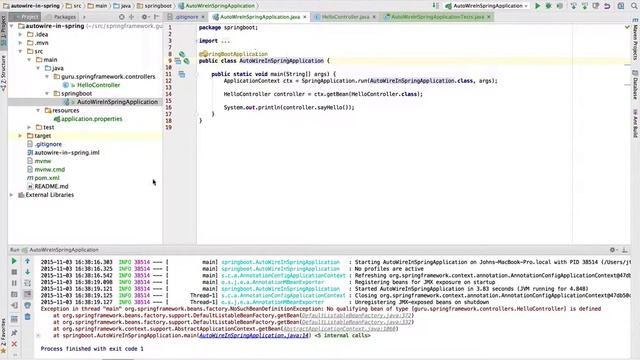Close the .gitignore tab

(203, 17)
